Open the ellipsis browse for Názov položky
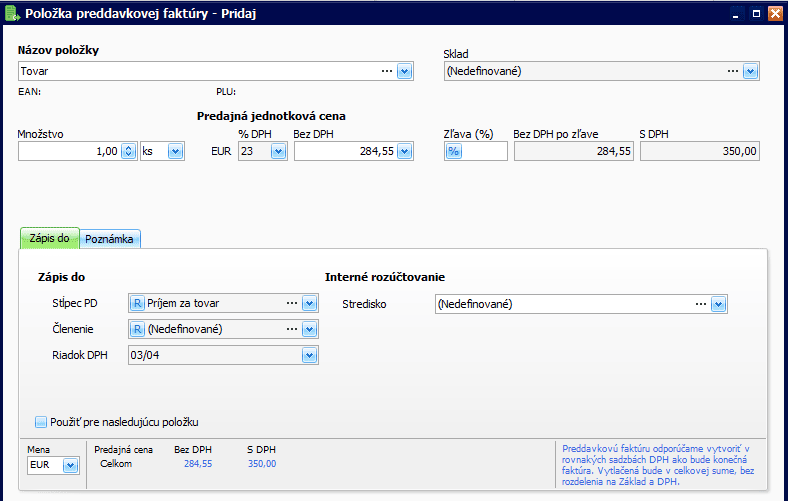The image size is (788, 501). point(386,71)
